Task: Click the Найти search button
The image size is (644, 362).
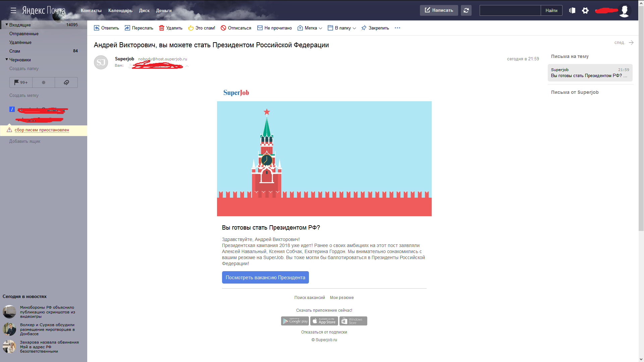Action: (551, 10)
